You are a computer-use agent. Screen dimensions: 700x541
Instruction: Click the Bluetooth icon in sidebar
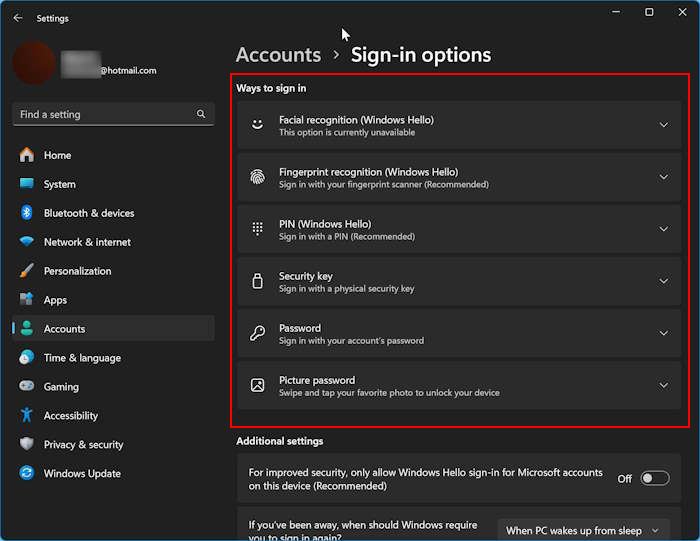[x=27, y=212]
